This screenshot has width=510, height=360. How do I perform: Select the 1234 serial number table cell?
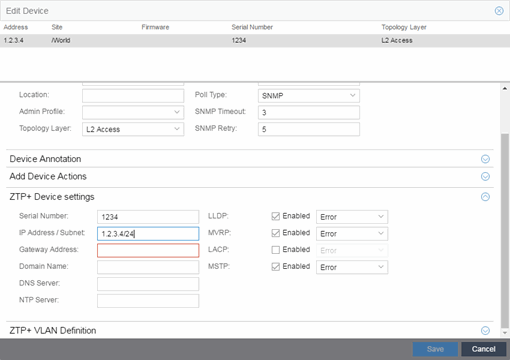pyautogui.click(x=239, y=40)
